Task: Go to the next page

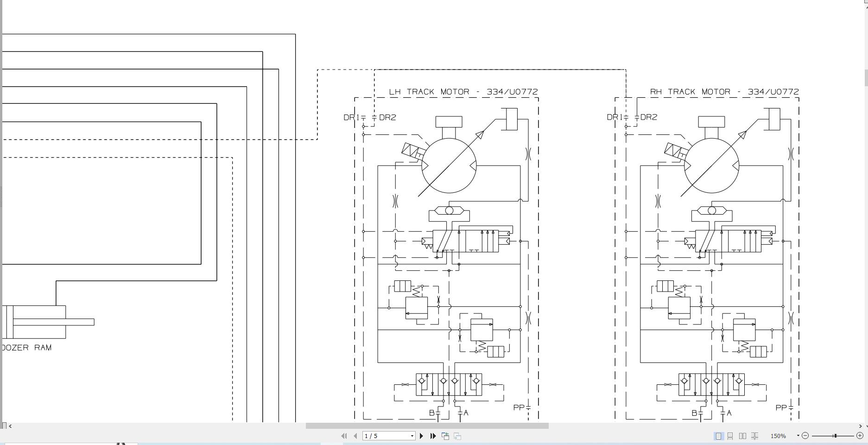Action: [421, 436]
